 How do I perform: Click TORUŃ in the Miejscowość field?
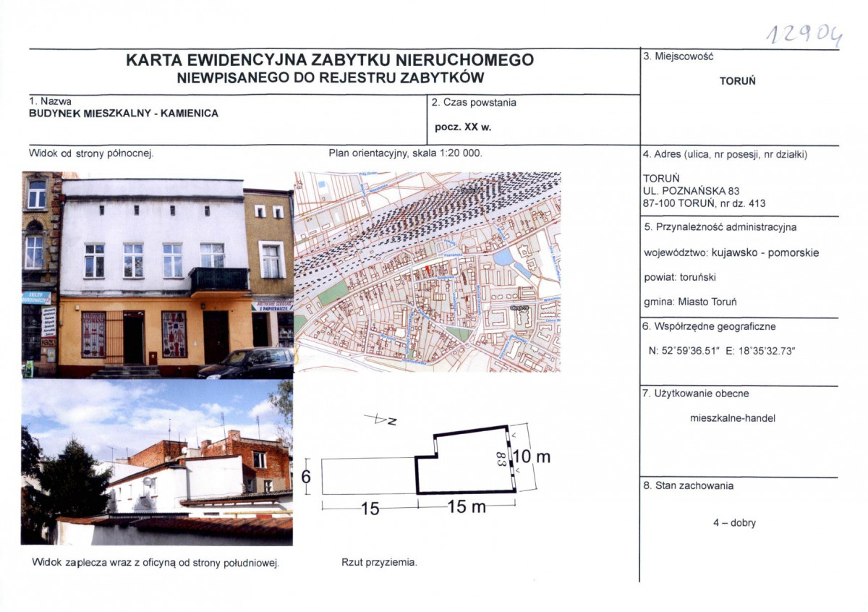pos(737,81)
